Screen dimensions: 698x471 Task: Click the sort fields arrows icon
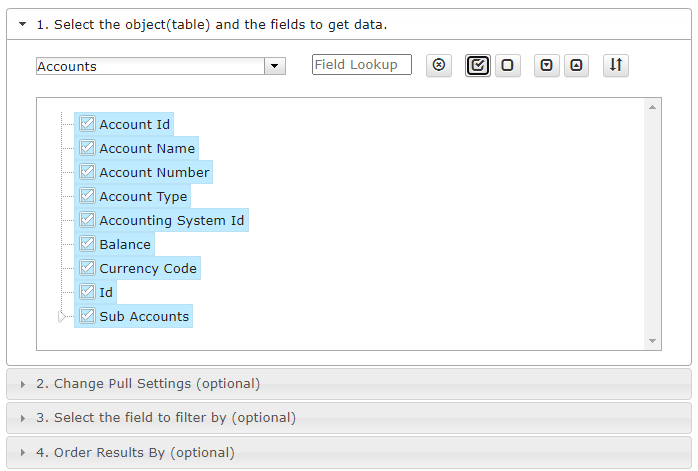point(616,65)
